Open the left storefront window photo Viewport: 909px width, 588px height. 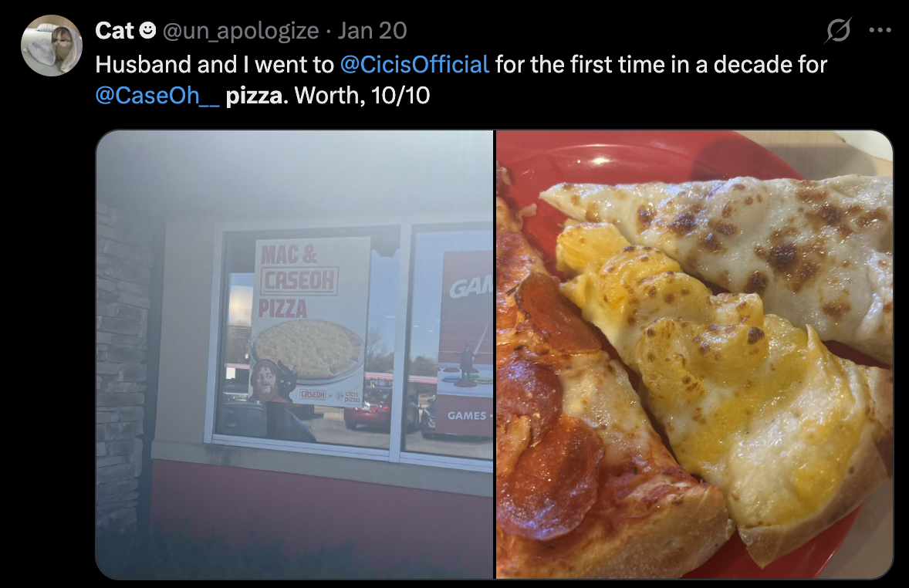click(x=295, y=354)
